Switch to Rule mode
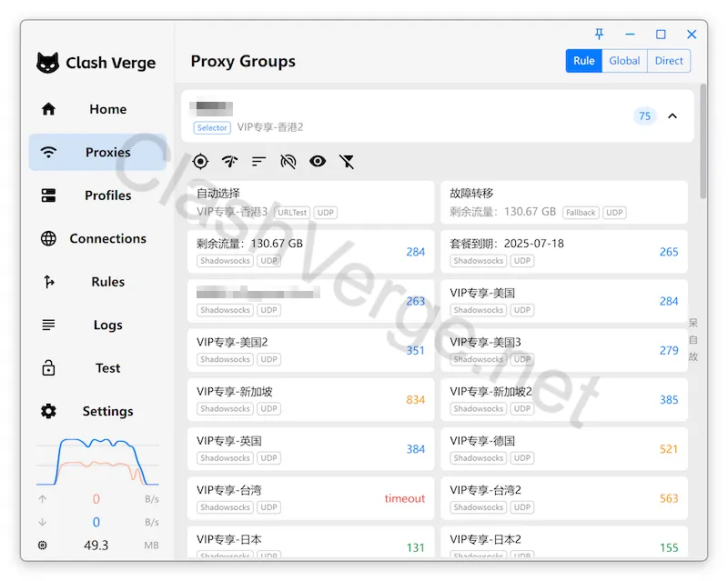Viewport: 728px width, 581px height. 583,61
